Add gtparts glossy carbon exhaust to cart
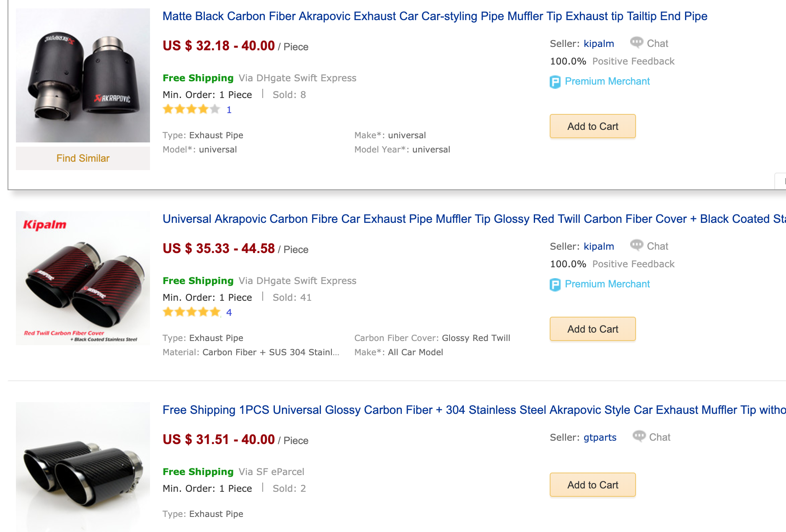Viewport: 786px width, 532px height. (592, 485)
